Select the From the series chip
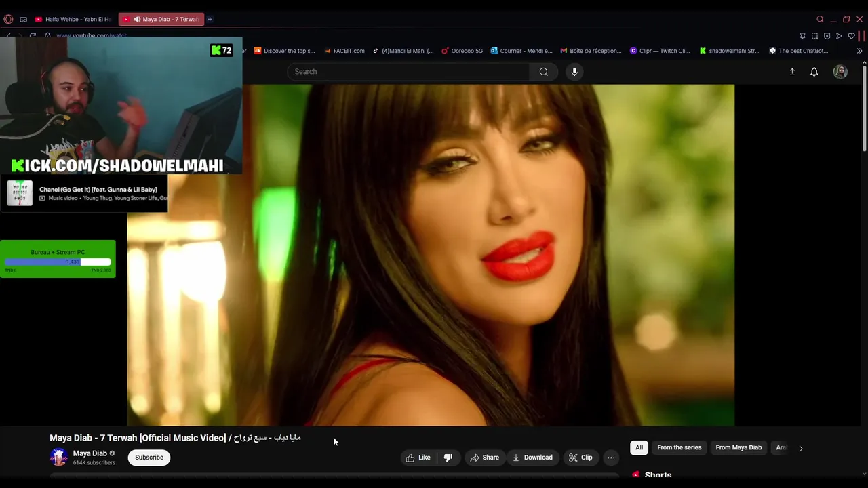Screen dimensions: 868x488 click(x=679, y=447)
